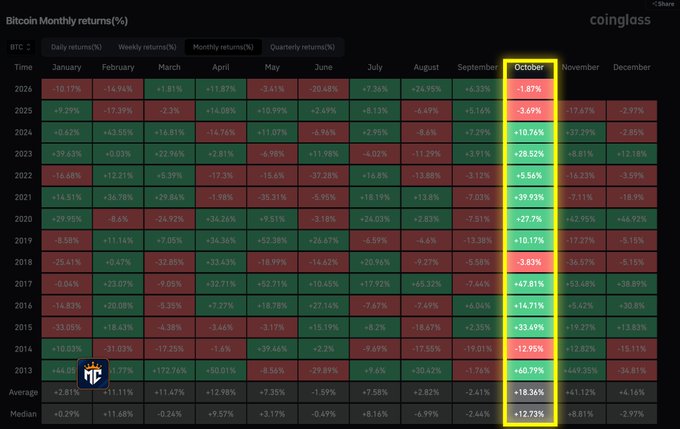The height and width of the screenshot is (429, 680).
Task: Click the 2026 October cell -1.87%
Action: (529, 89)
